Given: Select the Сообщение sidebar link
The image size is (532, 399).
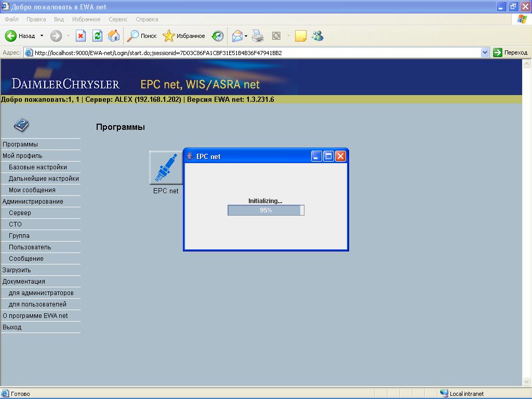Looking at the screenshot, I should pos(26,259).
